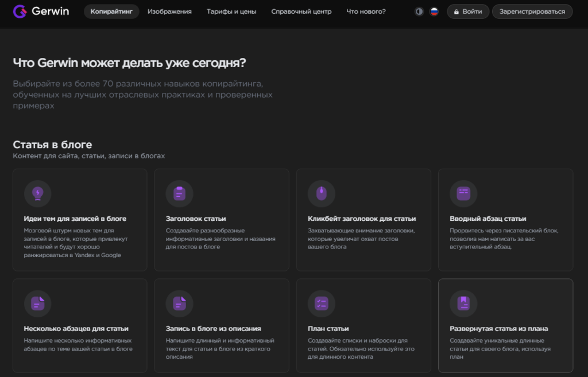Open the Тарифы и цены page
The image size is (588, 377).
pos(231,11)
